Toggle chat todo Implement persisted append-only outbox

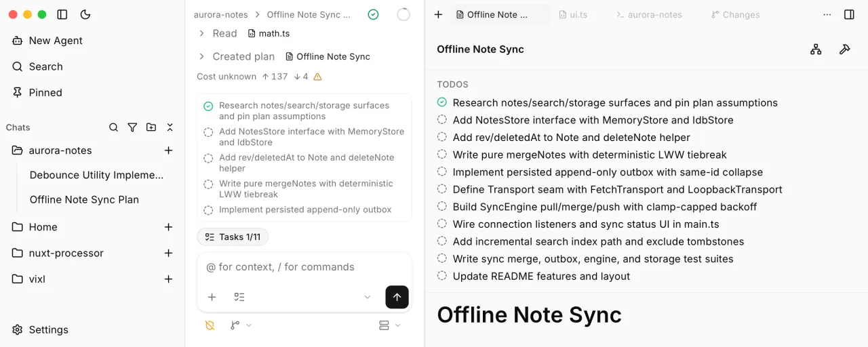click(x=208, y=210)
